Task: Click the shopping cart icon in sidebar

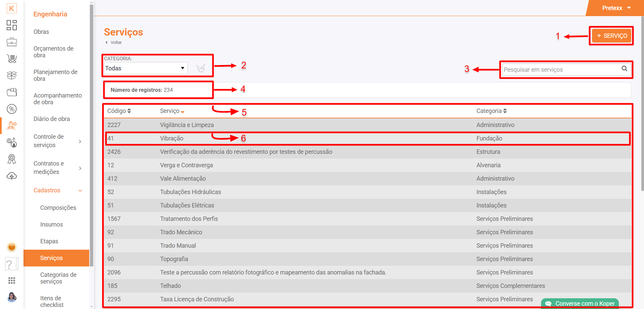Action: [x=12, y=59]
